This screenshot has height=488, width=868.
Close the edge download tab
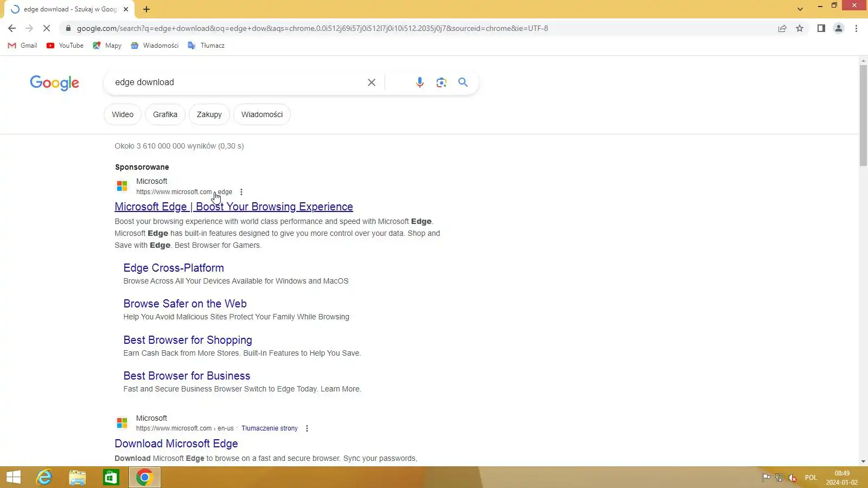126,9
